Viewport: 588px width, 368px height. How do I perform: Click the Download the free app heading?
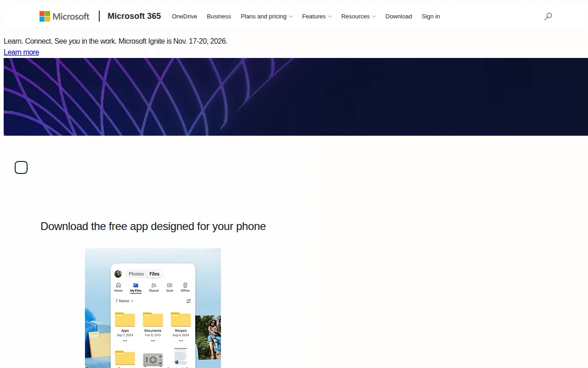[x=153, y=226]
